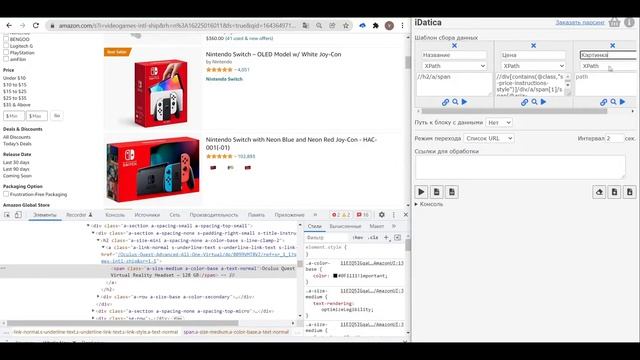Click the blue cloud extension icon

coord(362,25)
